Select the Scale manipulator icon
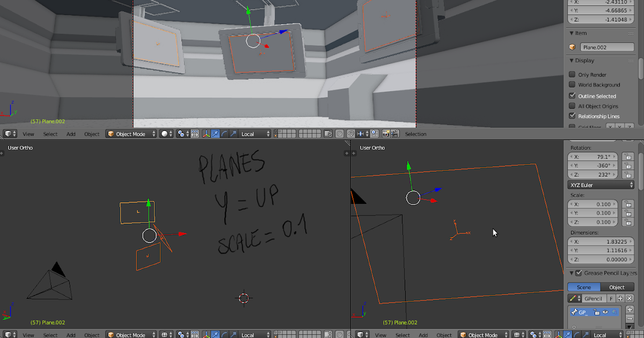This screenshot has height=338, width=644. pyautogui.click(x=233, y=134)
